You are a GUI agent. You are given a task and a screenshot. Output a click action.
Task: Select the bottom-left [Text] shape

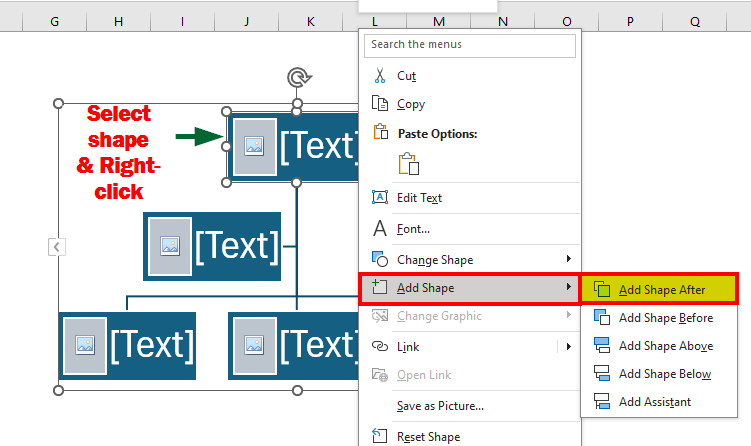point(127,346)
